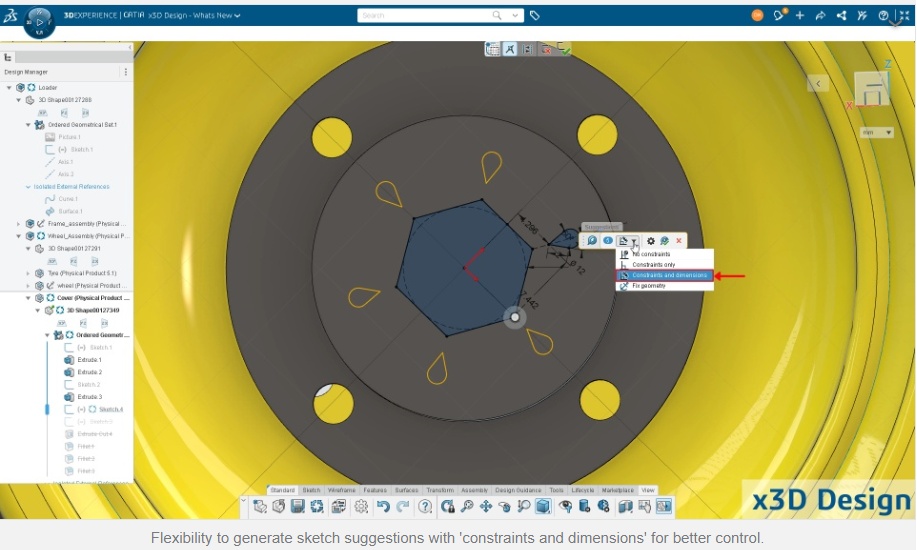Click the grid icon in top sketch toolbar
This screenshot has height=550, width=917.
pyautogui.click(x=492, y=49)
